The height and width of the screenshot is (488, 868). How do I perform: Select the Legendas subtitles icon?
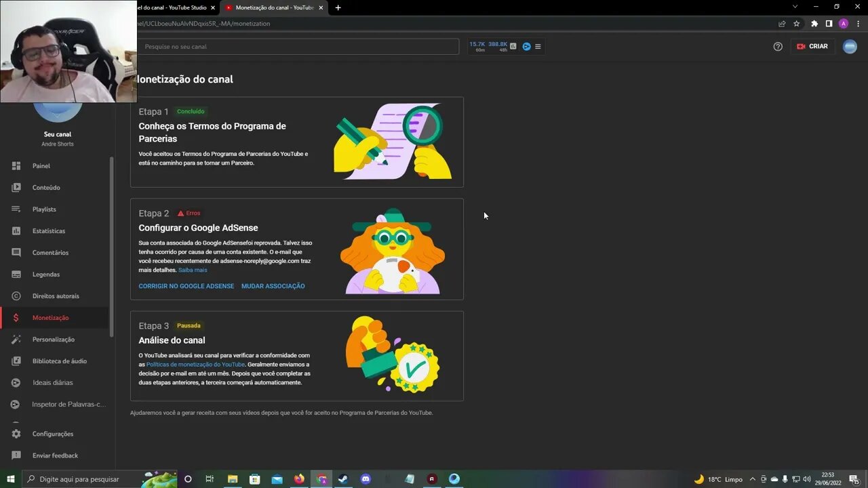(x=16, y=274)
